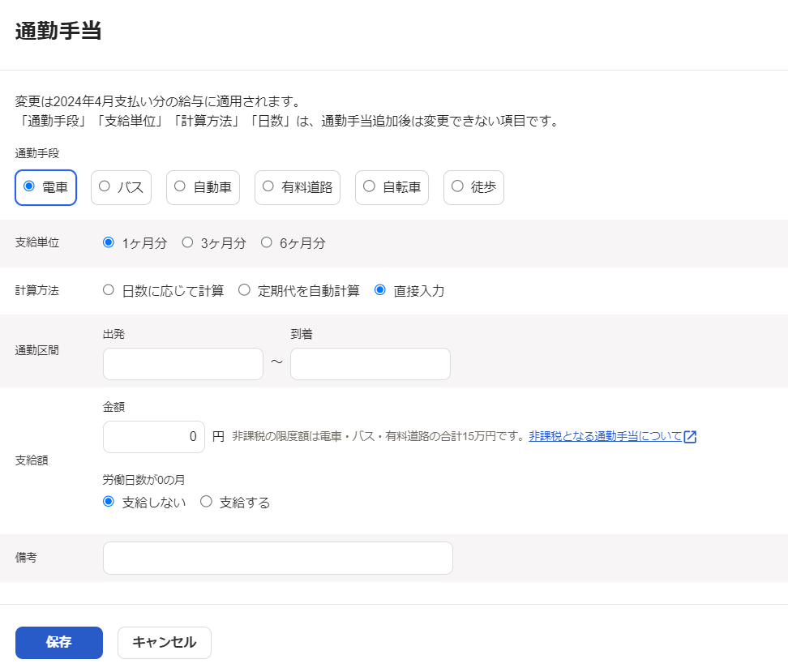Click the 出発 field label

(x=113, y=334)
